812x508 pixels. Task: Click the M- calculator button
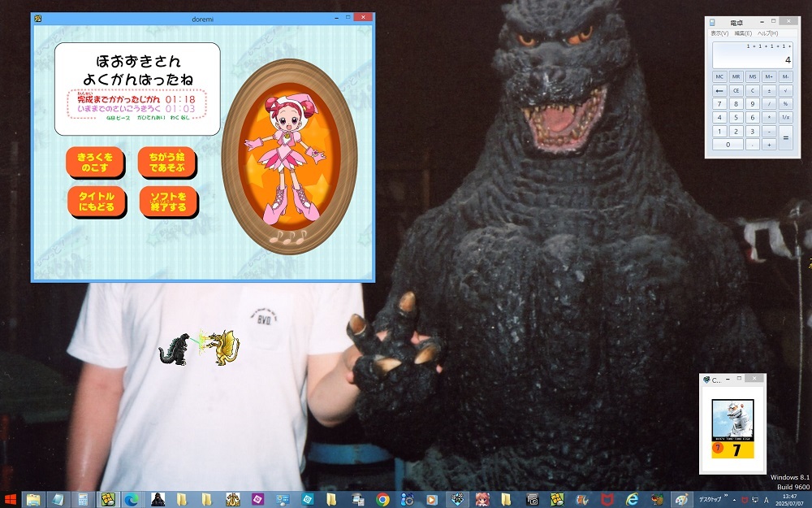785,76
